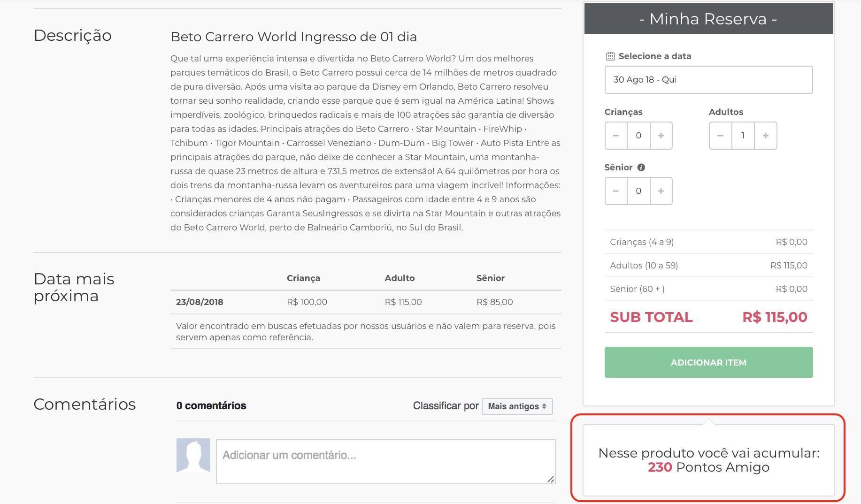The image size is (861, 504).
Task: Increase the Sênior ticket count
Action: point(661,191)
